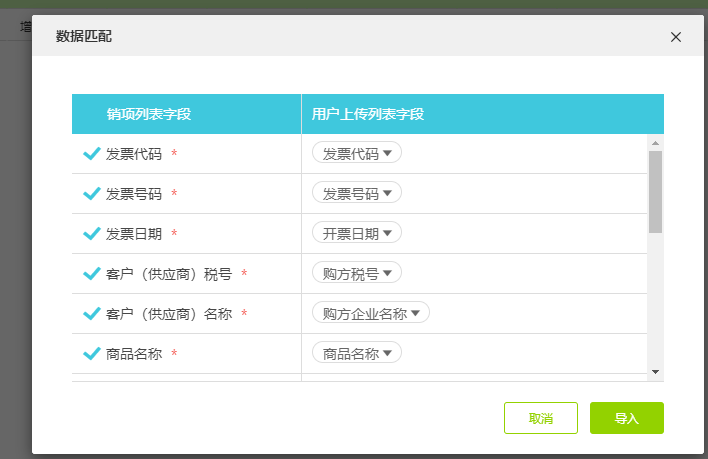Screen dimensions: 708x459
Task: Toggle the checkmark beside 商品名称
Action: (92, 353)
